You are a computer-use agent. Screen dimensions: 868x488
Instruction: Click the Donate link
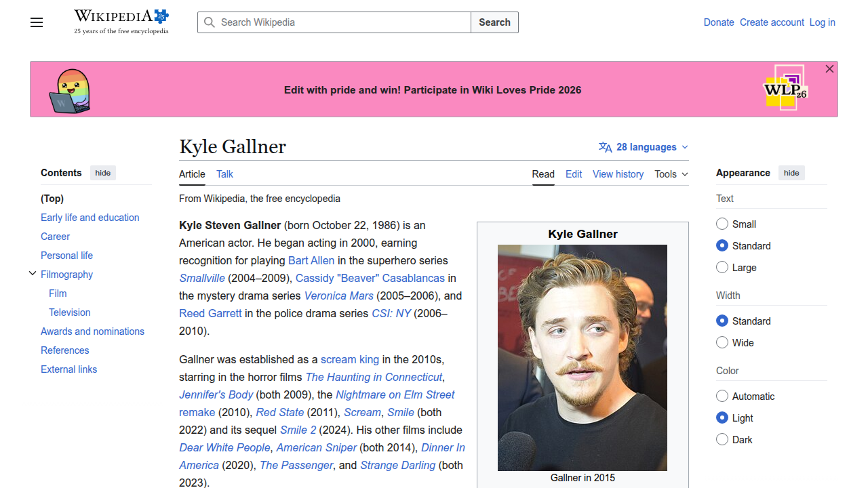click(x=719, y=22)
